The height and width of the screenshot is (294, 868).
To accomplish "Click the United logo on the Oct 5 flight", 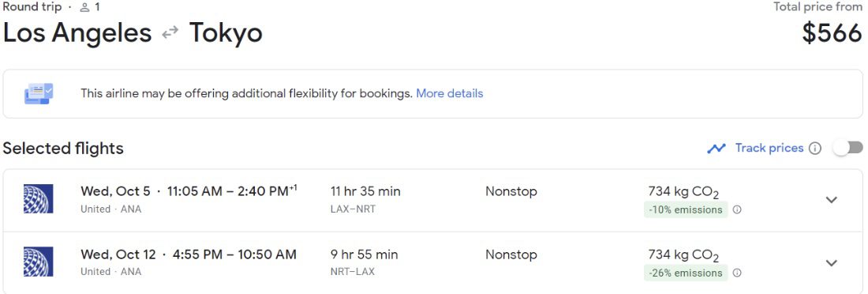I will tap(38, 199).
